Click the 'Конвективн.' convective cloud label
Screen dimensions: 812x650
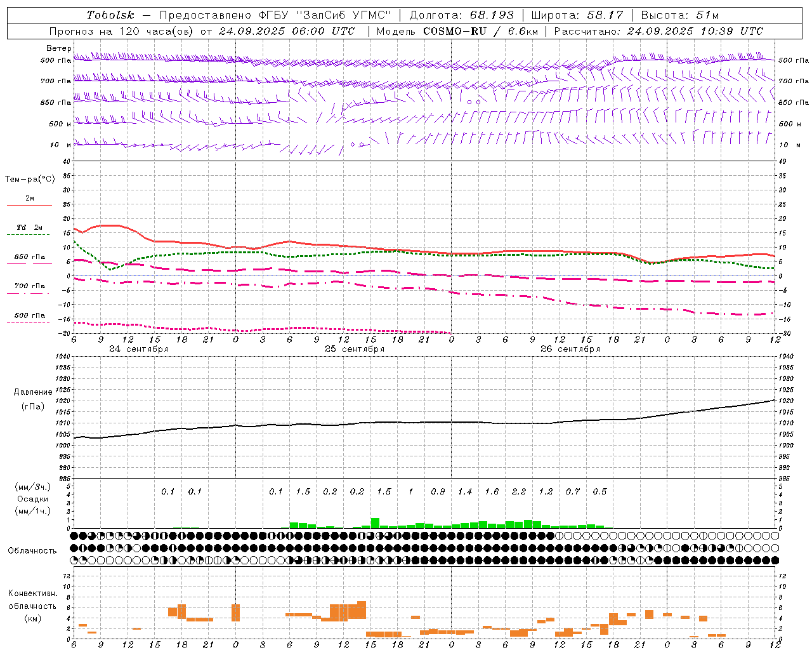click(x=33, y=594)
